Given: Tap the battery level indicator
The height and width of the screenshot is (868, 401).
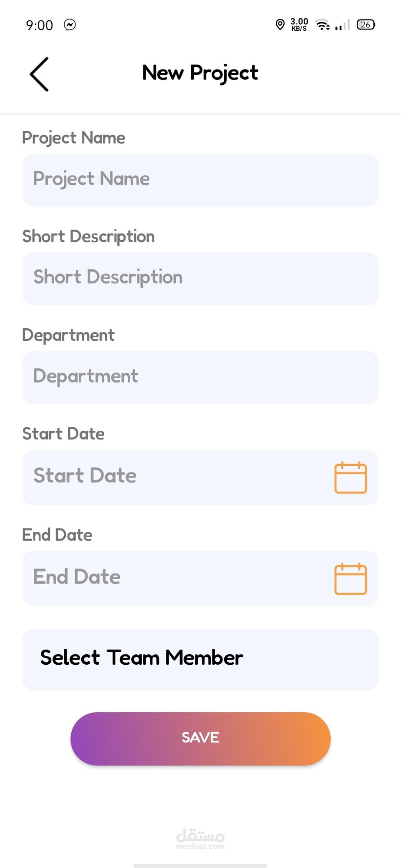Looking at the screenshot, I should 365,25.
